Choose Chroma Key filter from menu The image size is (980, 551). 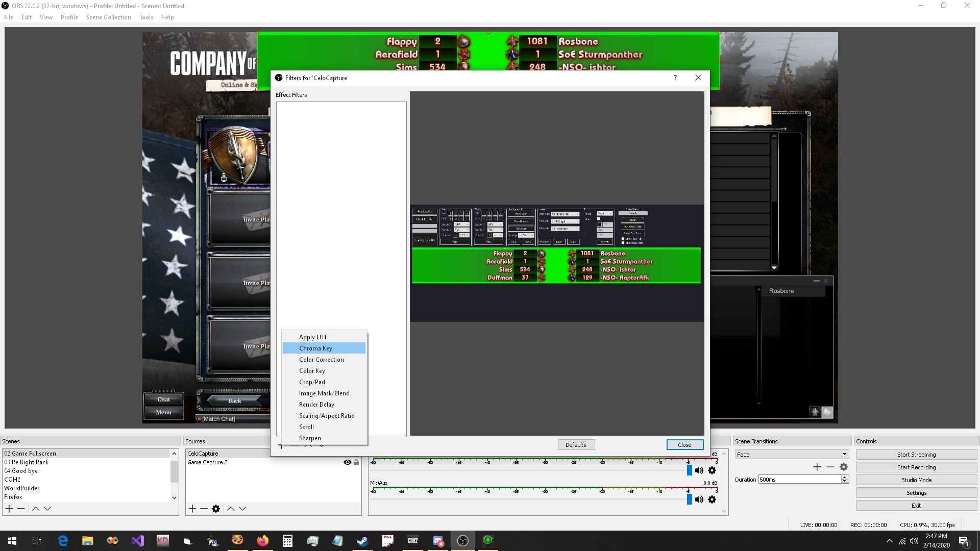(x=324, y=348)
